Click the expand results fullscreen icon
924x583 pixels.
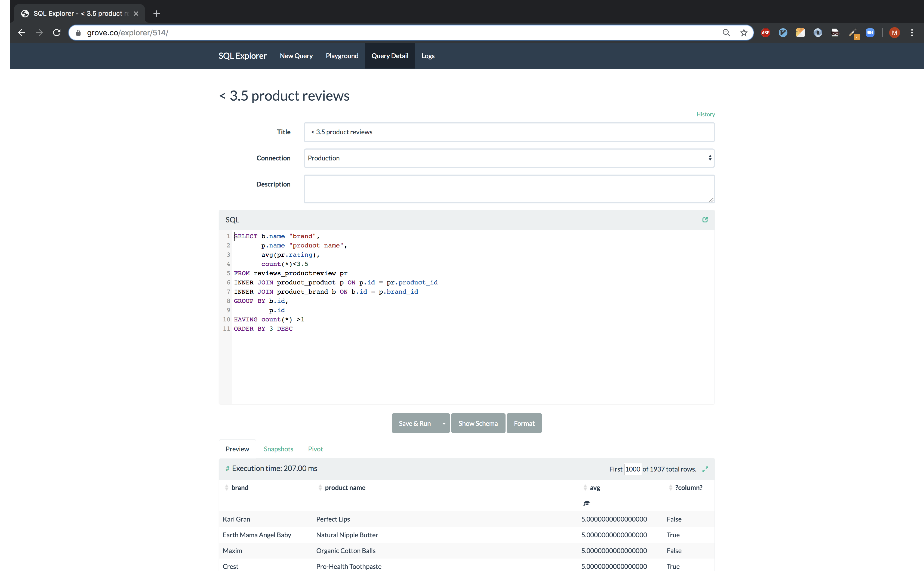tap(705, 469)
